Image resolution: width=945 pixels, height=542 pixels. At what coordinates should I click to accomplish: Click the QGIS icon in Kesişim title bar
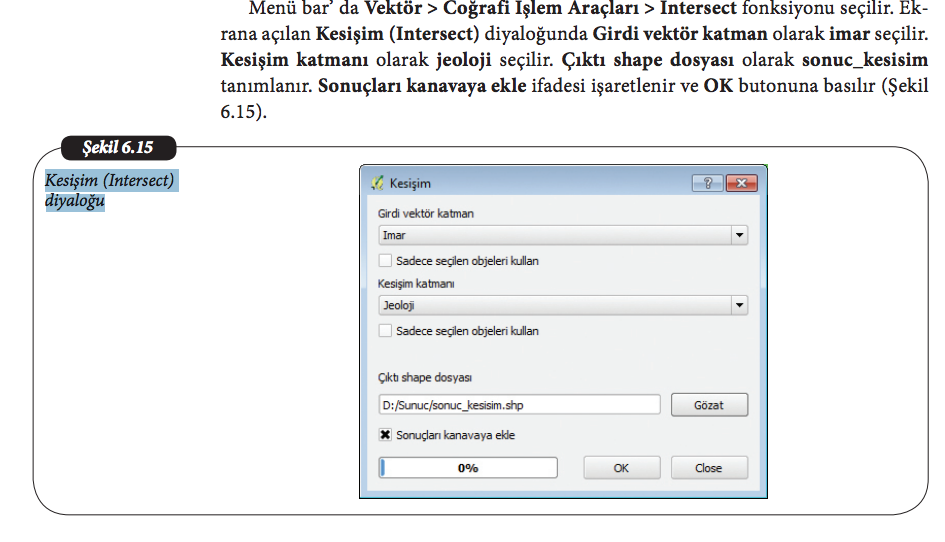pos(377,184)
